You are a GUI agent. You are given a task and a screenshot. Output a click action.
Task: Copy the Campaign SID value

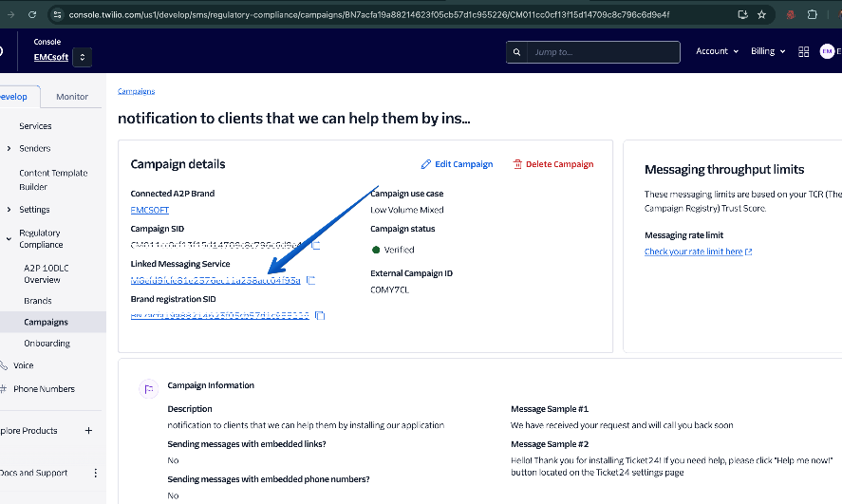click(316, 246)
